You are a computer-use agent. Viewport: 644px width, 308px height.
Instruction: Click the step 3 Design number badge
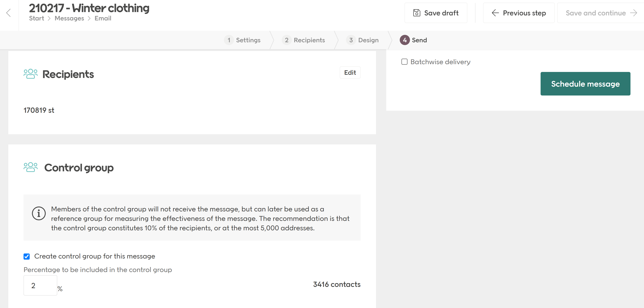point(351,40)
